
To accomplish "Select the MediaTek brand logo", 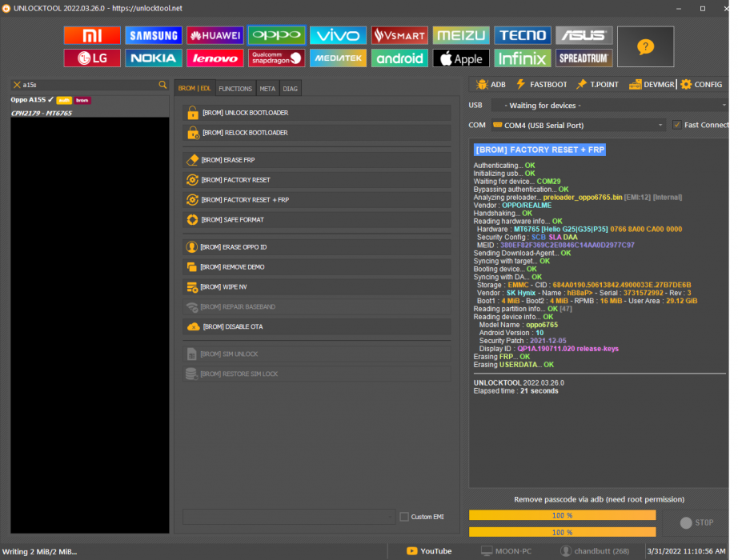I will 338,58.
